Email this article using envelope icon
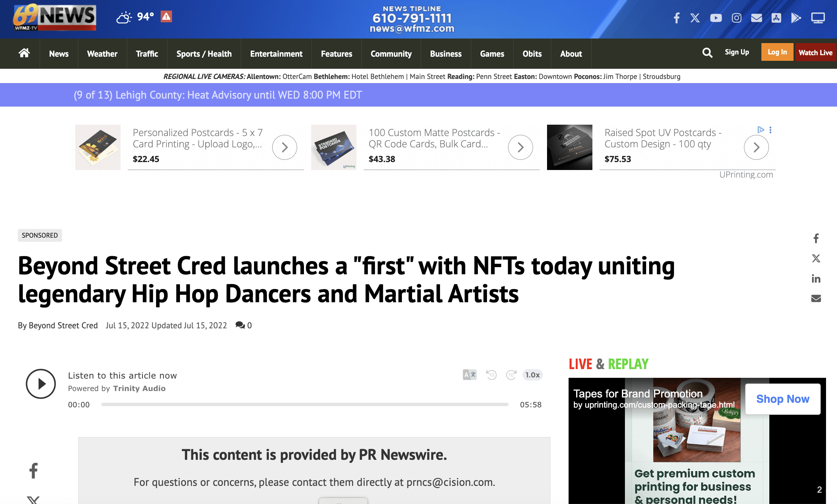The height and width of the screenshot is (504, 837). click(x=816, y=298)
